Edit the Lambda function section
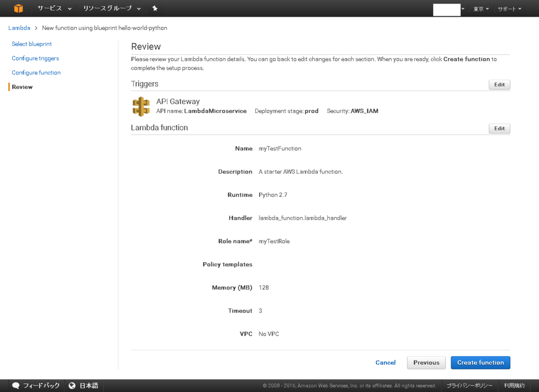The width and height of the screenshot is (539, 392). [500, 128]
